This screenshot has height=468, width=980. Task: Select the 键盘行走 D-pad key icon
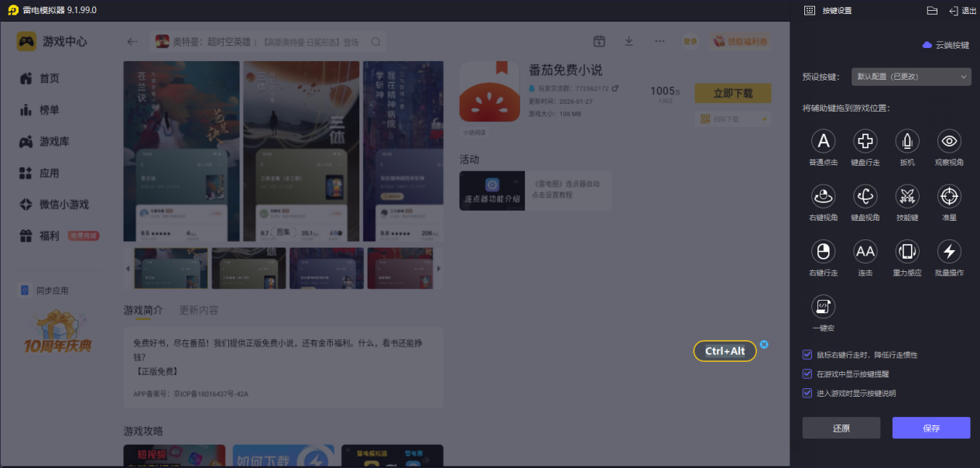click(865, 141)
